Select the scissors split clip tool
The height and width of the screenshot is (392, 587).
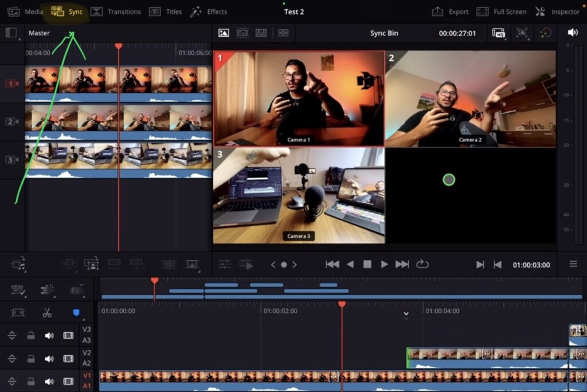pos(48,313)
